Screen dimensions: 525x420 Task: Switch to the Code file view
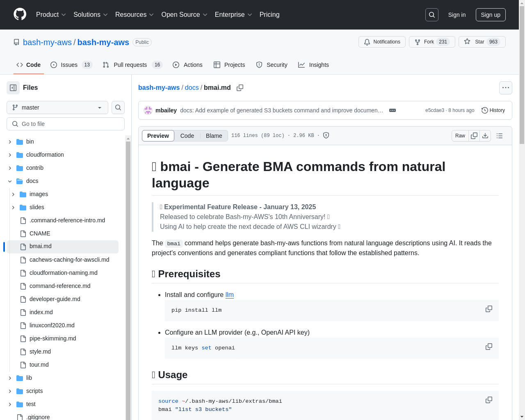pyautogui.click(x=187, y=136)
